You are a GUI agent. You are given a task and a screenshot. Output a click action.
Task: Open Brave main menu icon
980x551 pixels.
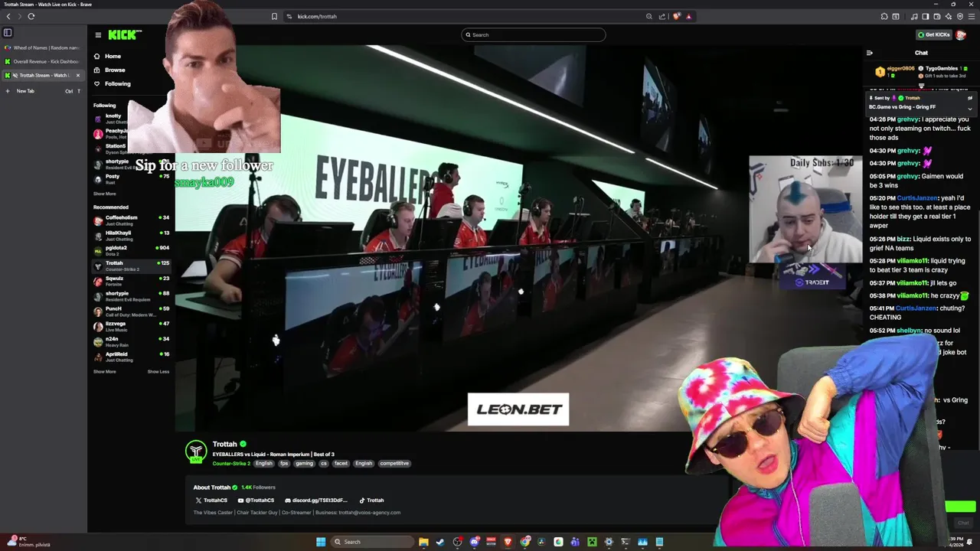point(972,16)
